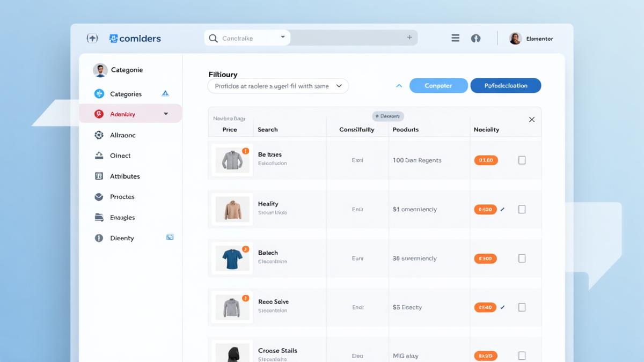Click the magnifier icon in search box
Viewport: 644px width, 362px height.
pos(213,38)
